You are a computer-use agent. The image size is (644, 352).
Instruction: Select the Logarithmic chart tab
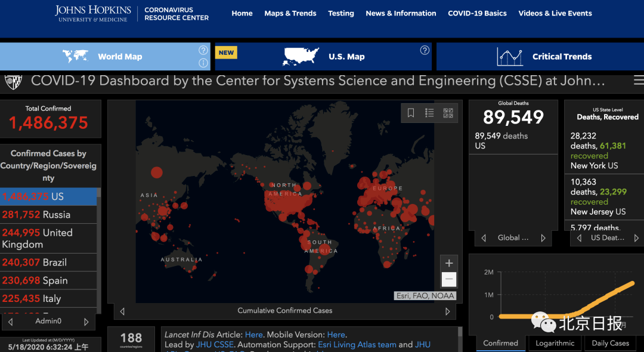click(555, 344)
